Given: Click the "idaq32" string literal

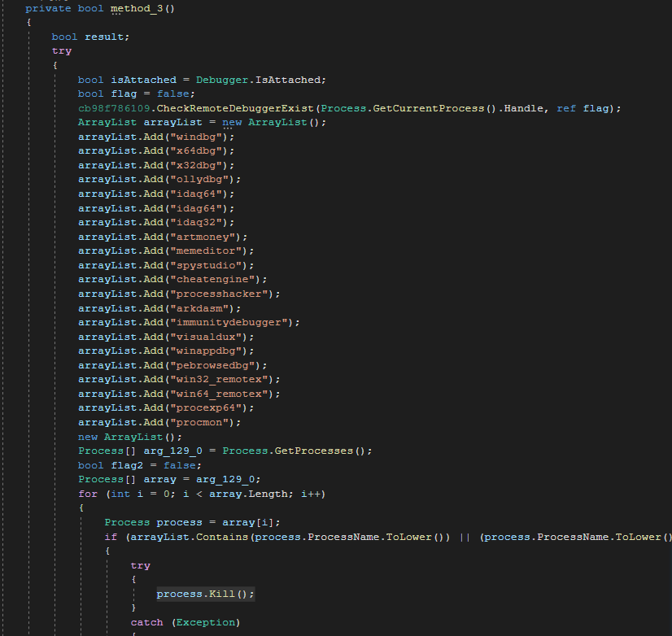Looking at the screenshot, I should (196, 222).
